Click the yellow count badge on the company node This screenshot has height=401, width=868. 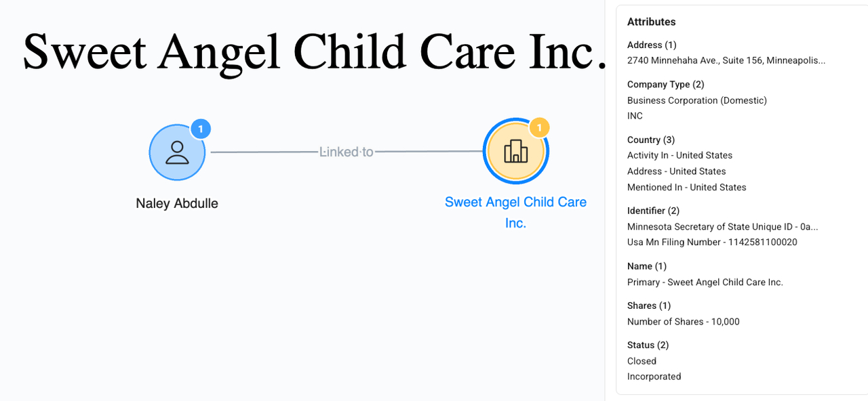tap(538, 127)
